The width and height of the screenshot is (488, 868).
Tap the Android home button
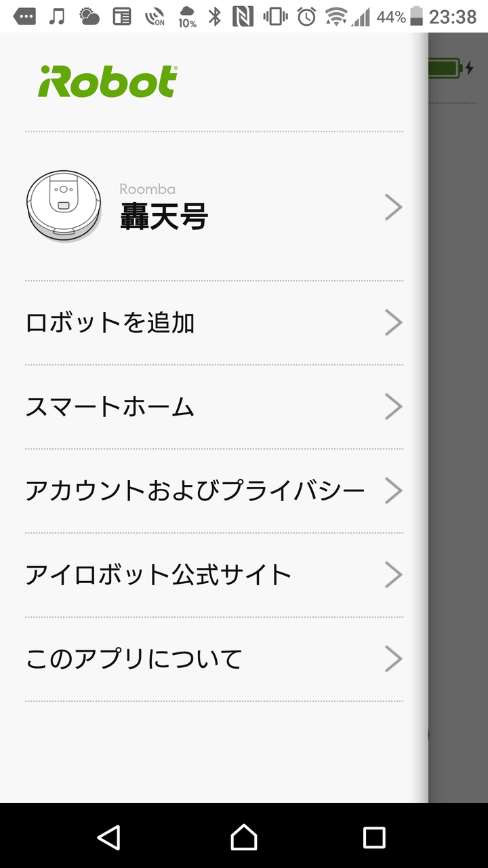[244, 837]
